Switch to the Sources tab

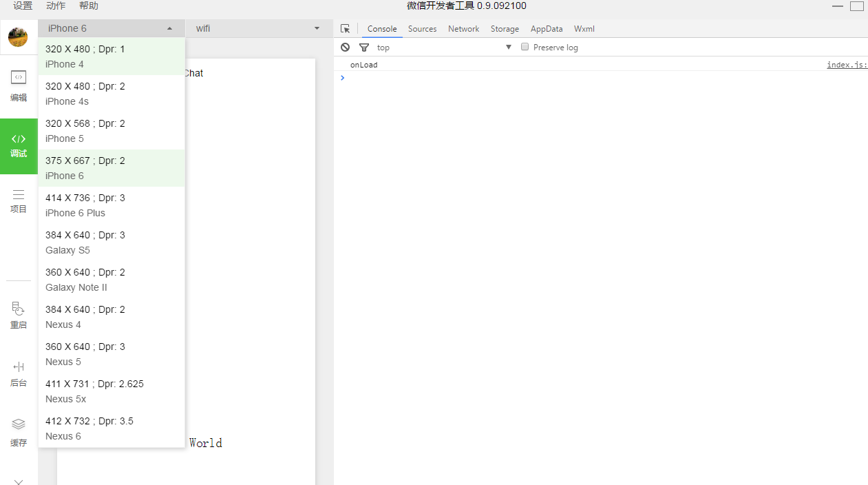pos(423,29)
